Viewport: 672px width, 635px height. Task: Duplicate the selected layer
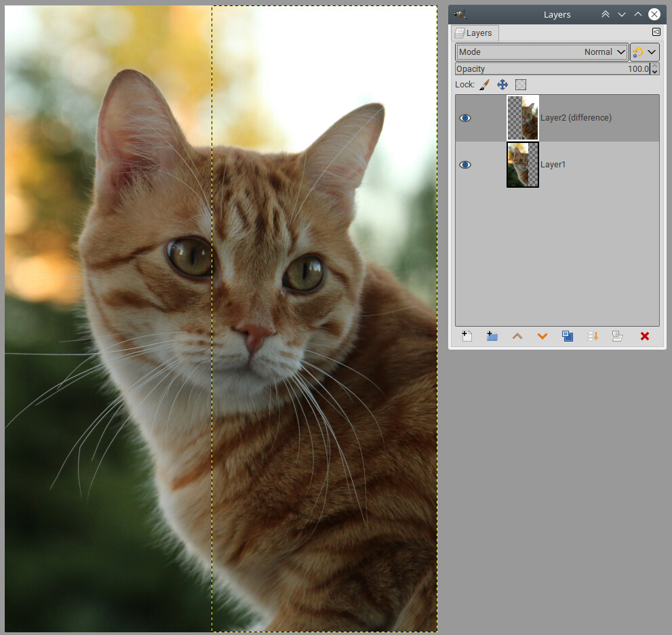(x=568, y=336)
